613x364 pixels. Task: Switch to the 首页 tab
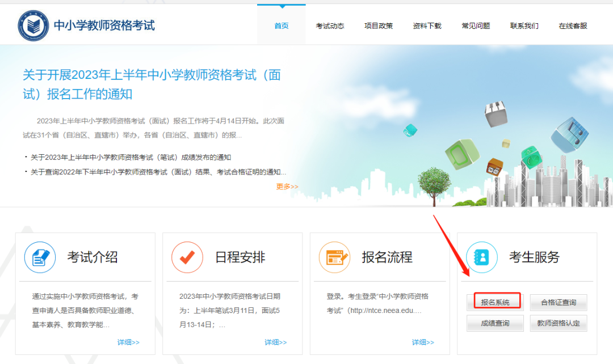pyautogui.click(x=281, y=26)
